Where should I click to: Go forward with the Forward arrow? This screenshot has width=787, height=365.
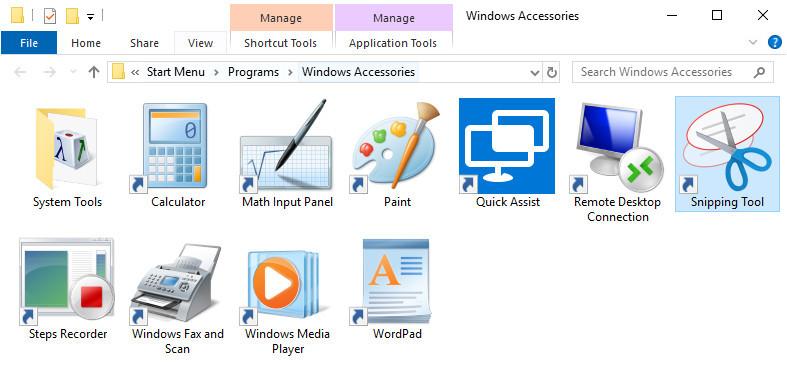(x=49, y=72)
